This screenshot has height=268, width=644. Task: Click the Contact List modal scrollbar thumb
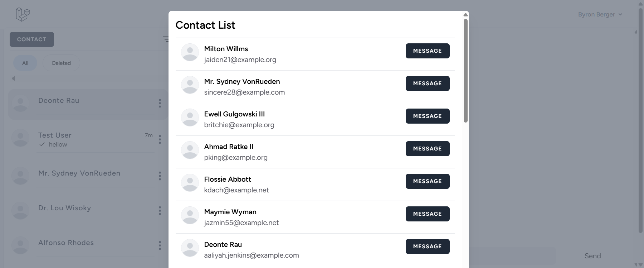point(465,71)
